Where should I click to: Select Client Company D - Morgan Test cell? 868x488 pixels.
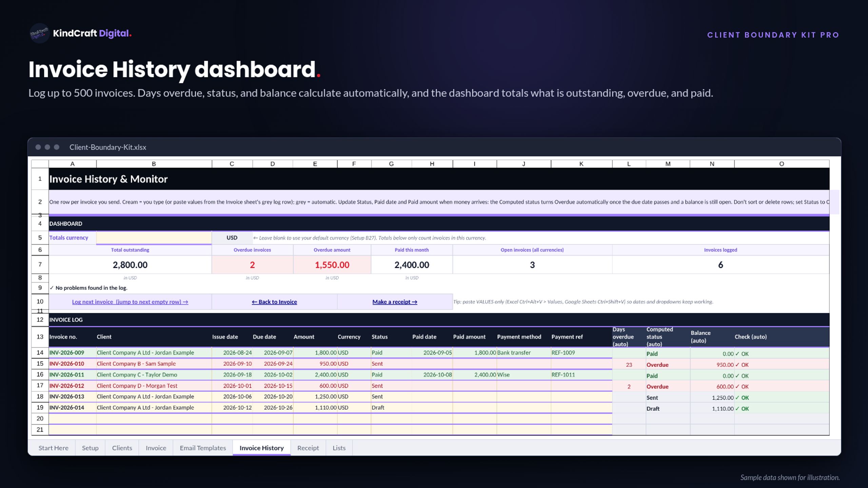point(154,386)
